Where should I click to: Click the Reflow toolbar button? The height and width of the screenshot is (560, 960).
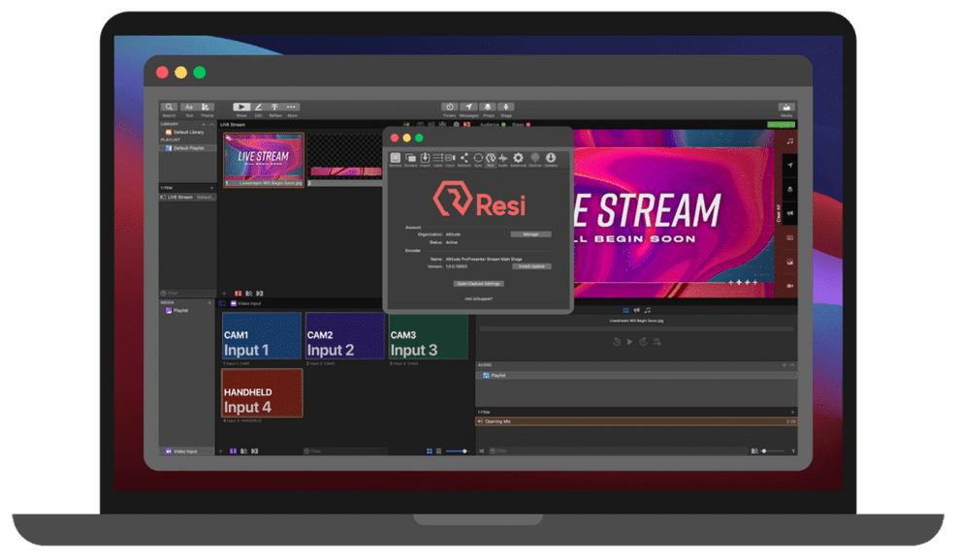point(274,108)
